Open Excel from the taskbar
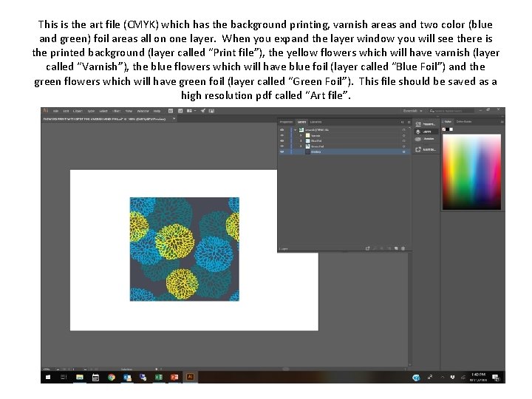Screen dimensions: 532x399 pos(158,377)
